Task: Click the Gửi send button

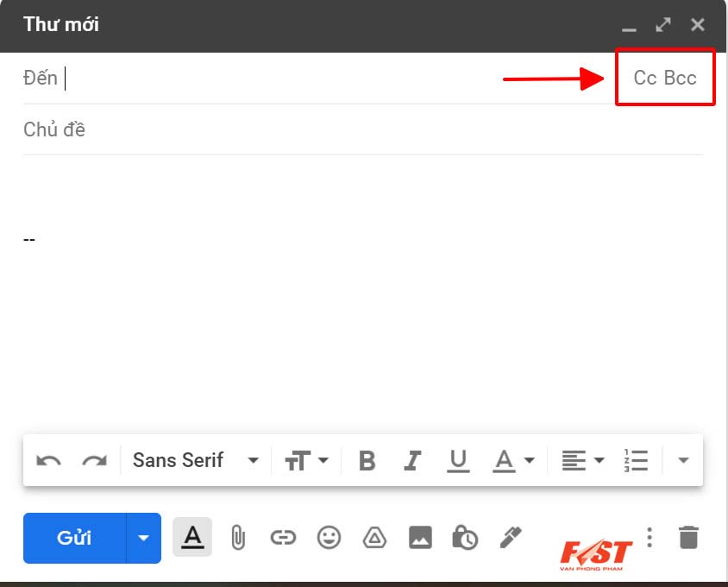Action: 74,538
